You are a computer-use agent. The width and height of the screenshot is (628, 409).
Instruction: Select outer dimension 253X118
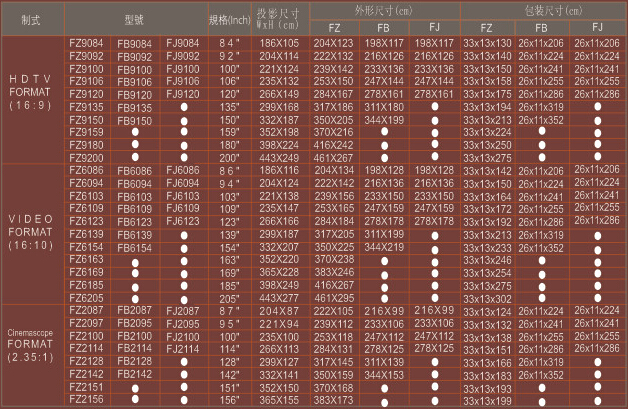coord(334,337)
